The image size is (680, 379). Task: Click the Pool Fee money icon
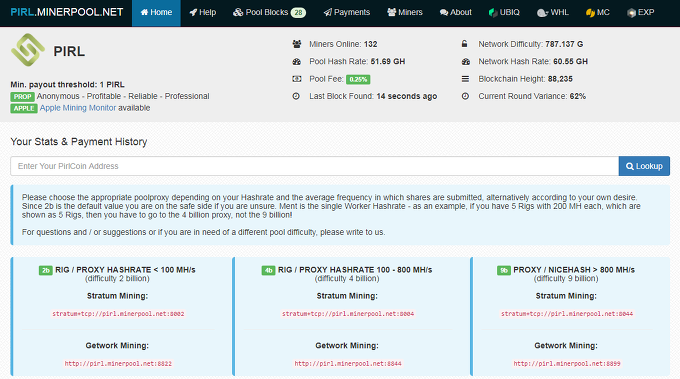[297, 79]
